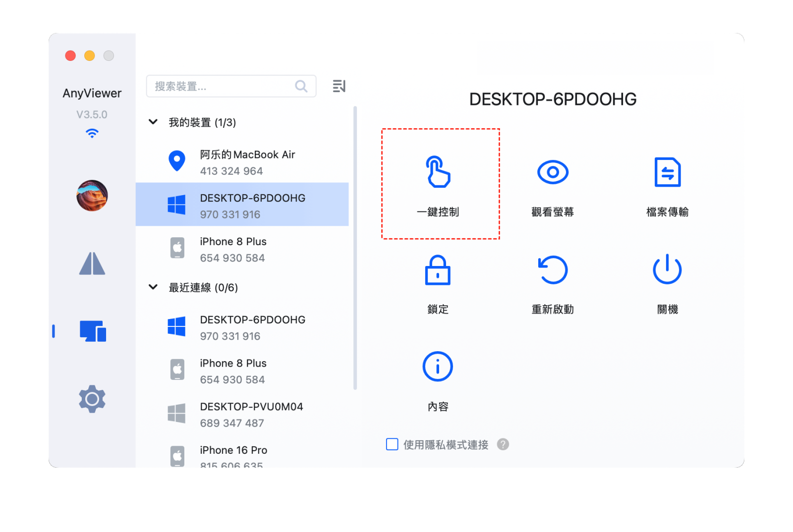Click the DESKTOP-6PDOOHG heading in the detail panel
The image size is (793, 532).
553,99
